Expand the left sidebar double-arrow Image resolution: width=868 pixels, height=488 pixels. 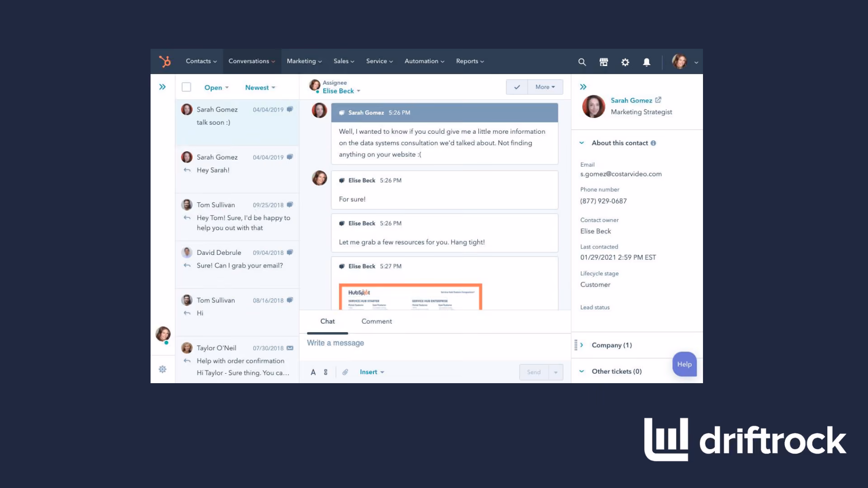click(162, 87)
